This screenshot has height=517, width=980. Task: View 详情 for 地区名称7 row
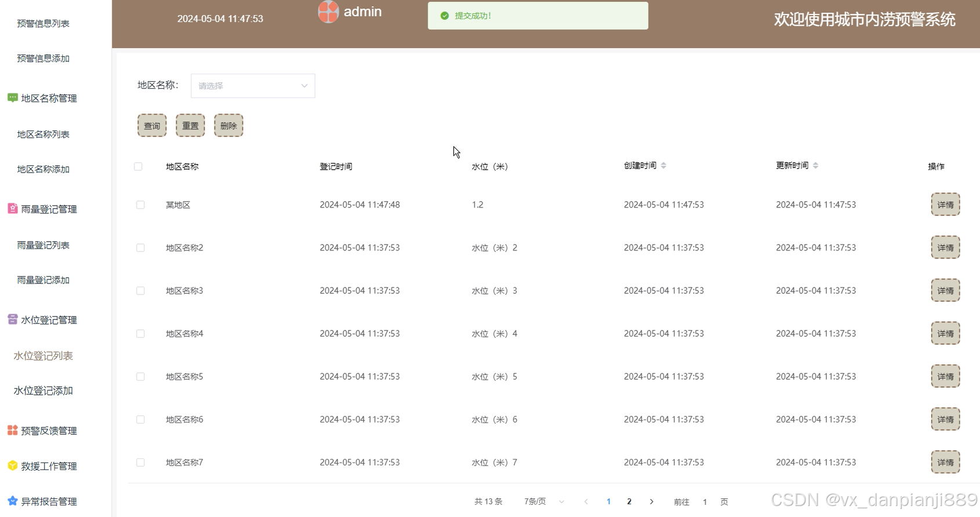point(945,462)
